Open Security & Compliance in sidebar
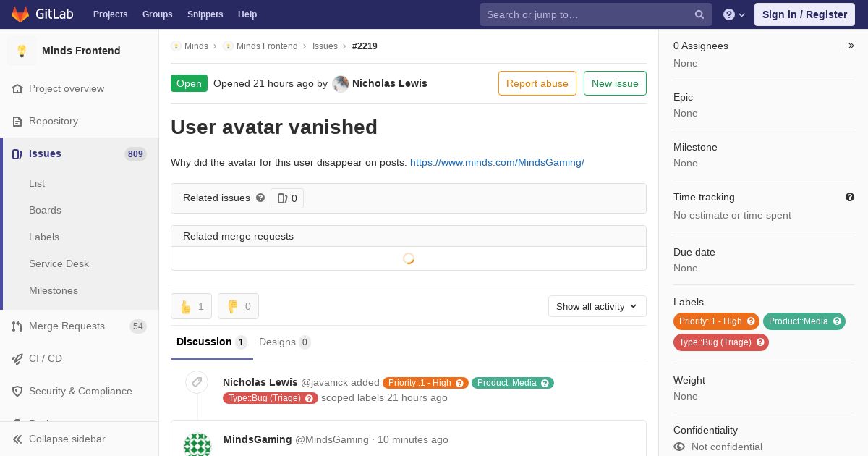This screenshot has height=456, width=868. pyautogui.click(x=80, y=391)
